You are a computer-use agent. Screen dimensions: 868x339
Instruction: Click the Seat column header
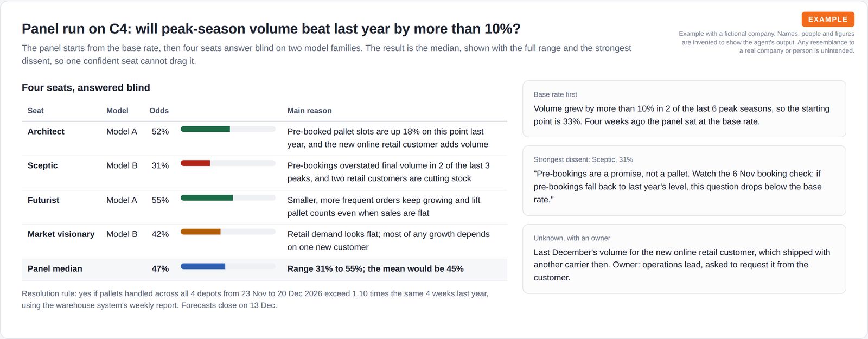[x=36, y=111]
